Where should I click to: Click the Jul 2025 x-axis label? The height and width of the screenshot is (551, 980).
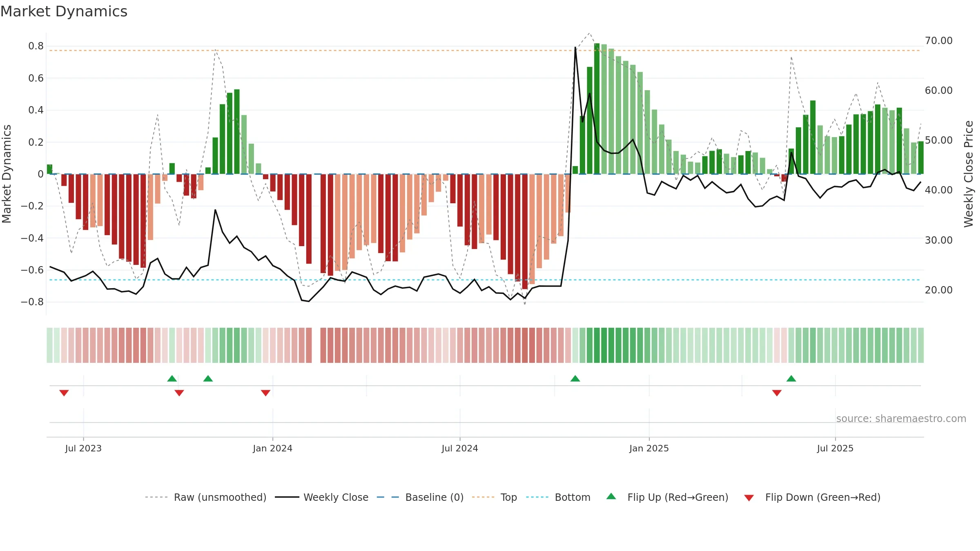tap(835, 448)
